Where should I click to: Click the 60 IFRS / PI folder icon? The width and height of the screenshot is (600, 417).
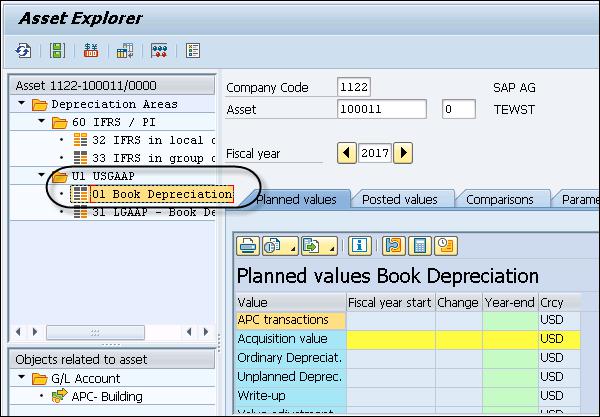[60, 122]
